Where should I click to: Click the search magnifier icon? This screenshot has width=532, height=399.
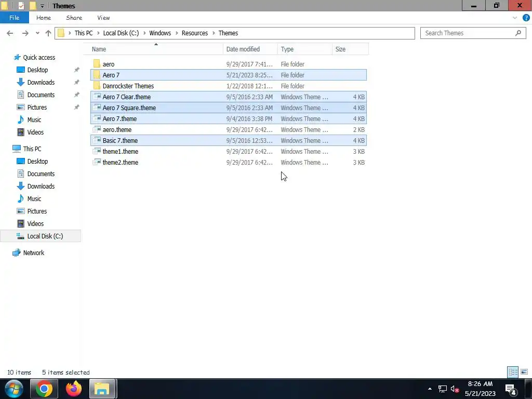tap(518, 33)
